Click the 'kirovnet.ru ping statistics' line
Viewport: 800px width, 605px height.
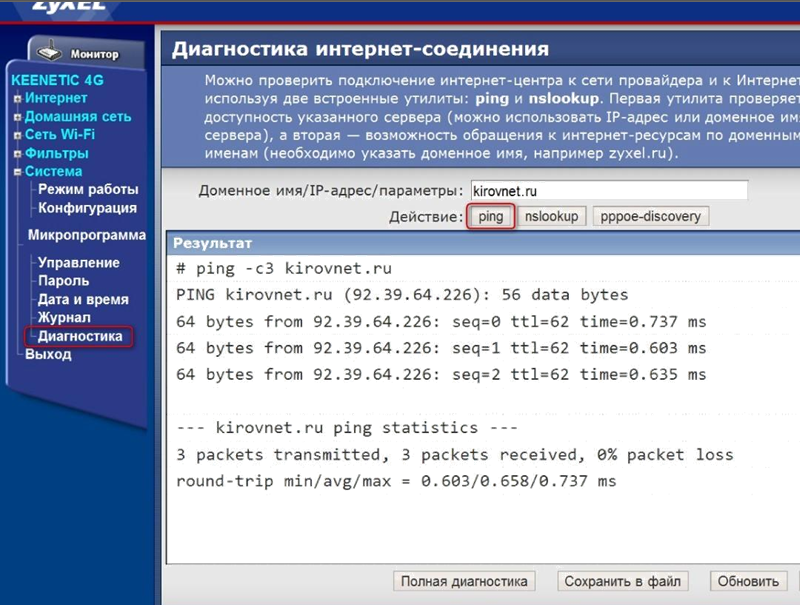coord(346,428)
